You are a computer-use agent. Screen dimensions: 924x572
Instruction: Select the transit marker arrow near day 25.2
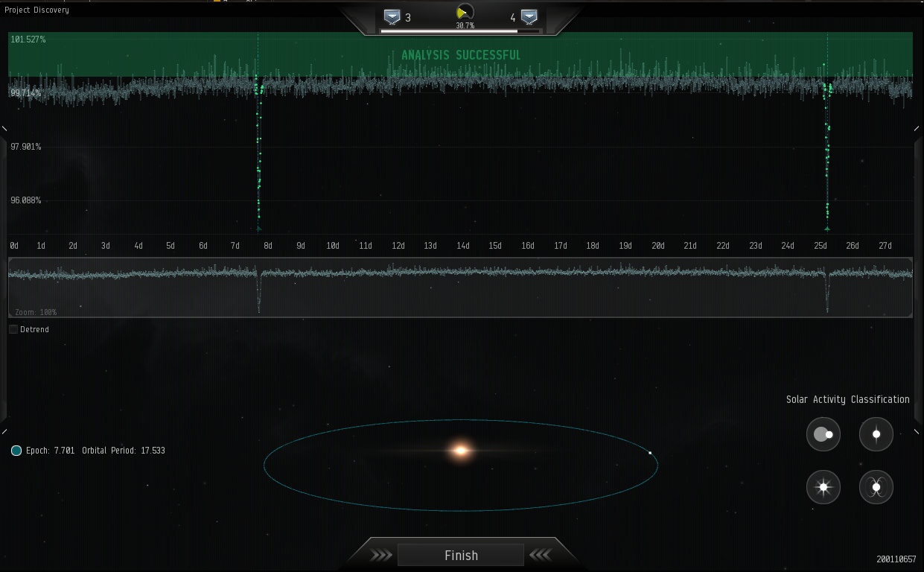point(827,229)
